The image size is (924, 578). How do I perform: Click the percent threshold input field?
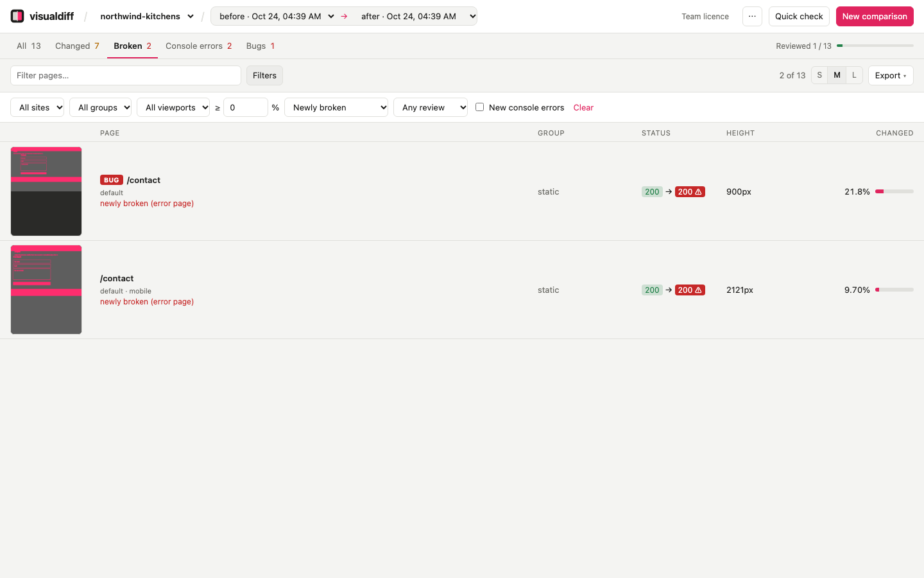coord(246,107)
